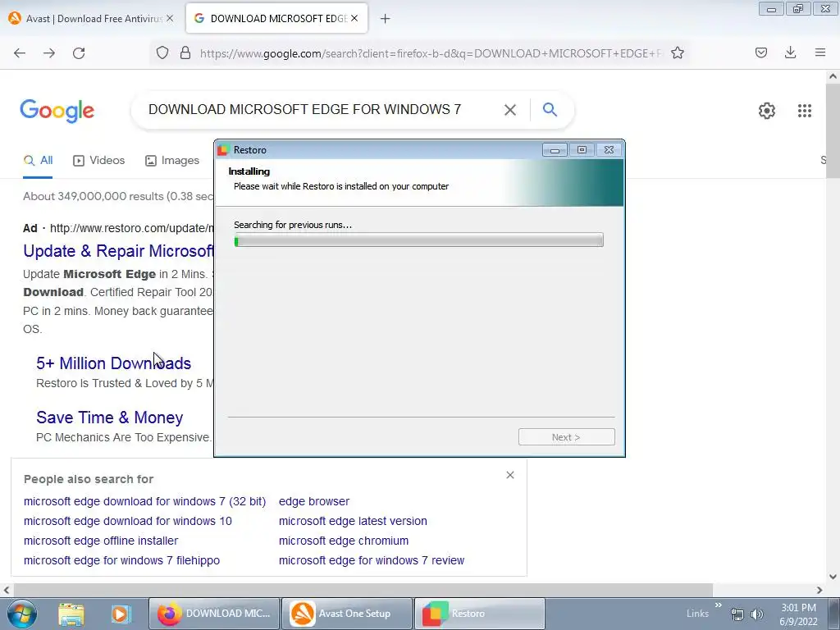
Task: Open Windows Media Player from the taskbar
Action: point(121,614)
